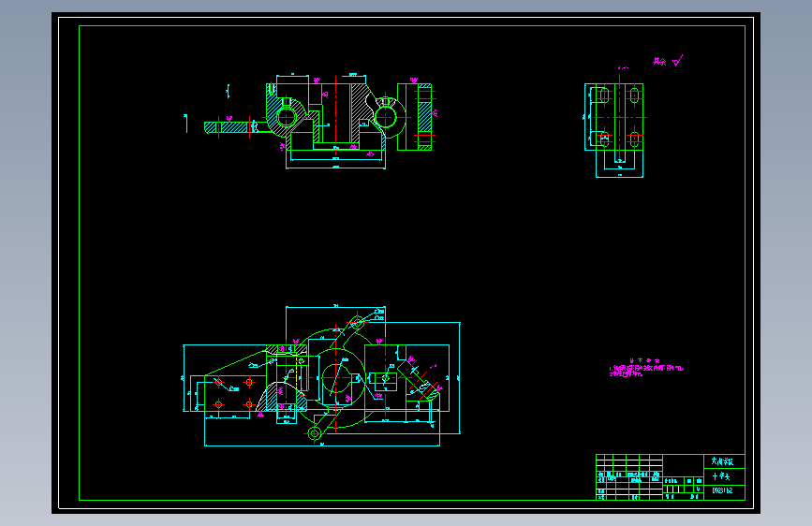
Task: Select the magenta technical requirements note block
Action: tap(646, 368)
